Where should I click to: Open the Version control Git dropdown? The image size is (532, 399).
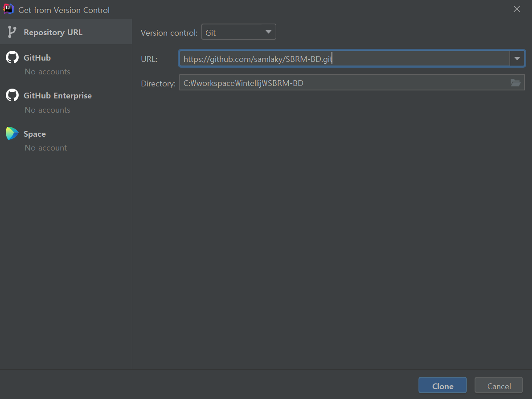point(238,32)
